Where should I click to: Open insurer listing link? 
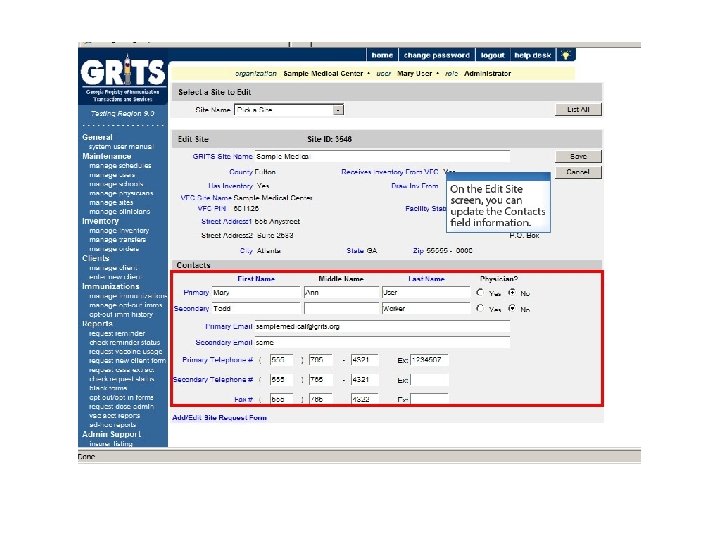point(111,444)
